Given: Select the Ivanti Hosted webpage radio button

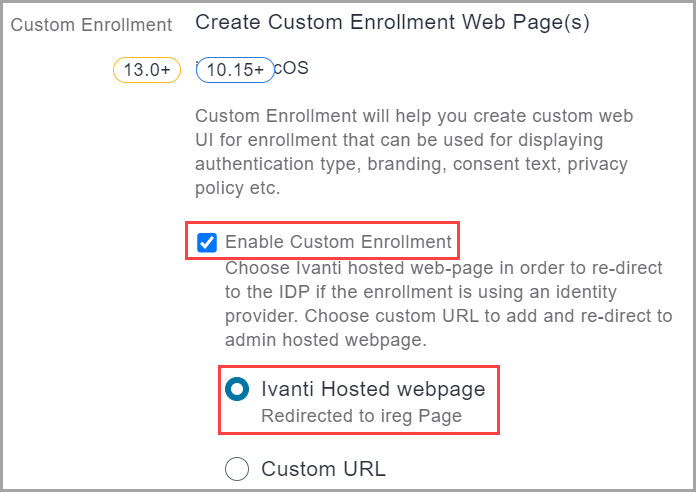Looking at the screenshot, I should (237, 390).
